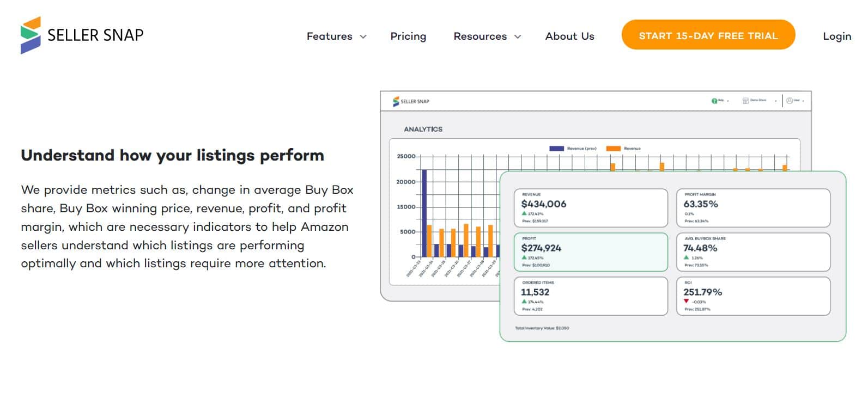This screenshot has height=393, width=868.
Task: Click the Seller Snap logo inside the dashboard image
Action: (x=411, y=101)
